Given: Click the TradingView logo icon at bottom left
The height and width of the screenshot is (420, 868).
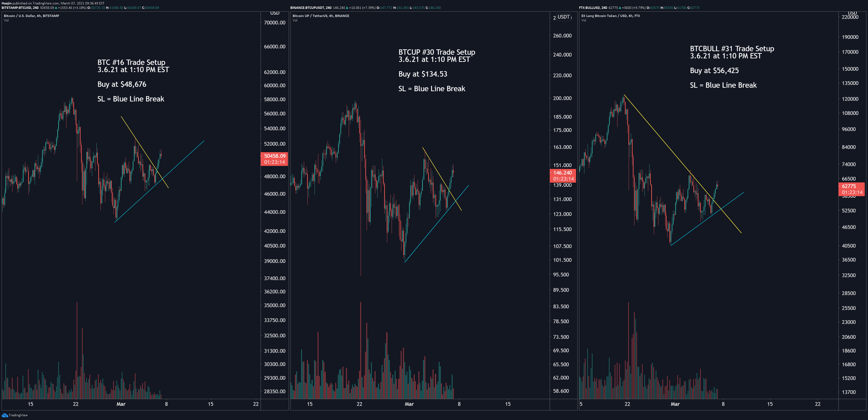Looking at the screenshot, I should point(5,415).
